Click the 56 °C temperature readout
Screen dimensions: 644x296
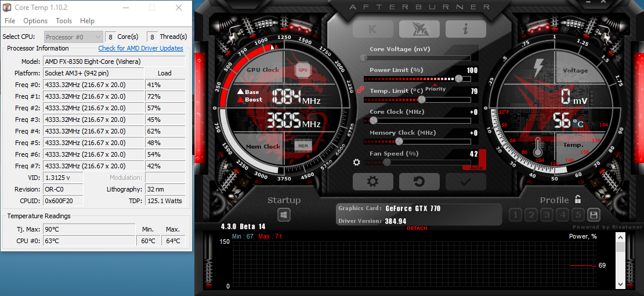568,120
